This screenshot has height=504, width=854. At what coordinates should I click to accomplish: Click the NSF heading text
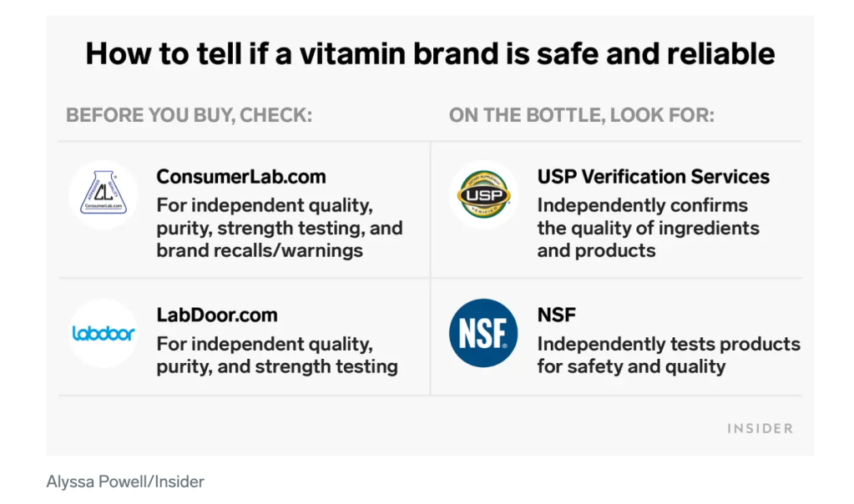tap(557, 315)
